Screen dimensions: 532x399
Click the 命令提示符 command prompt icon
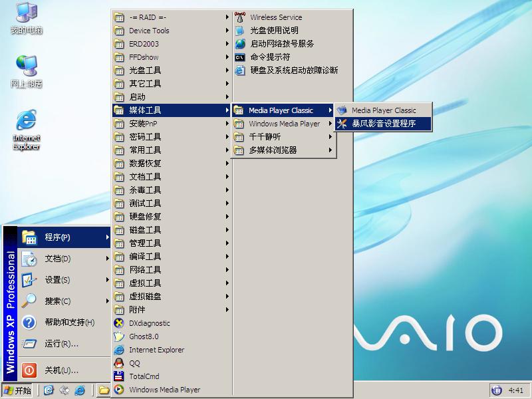[x=240, y=57]
